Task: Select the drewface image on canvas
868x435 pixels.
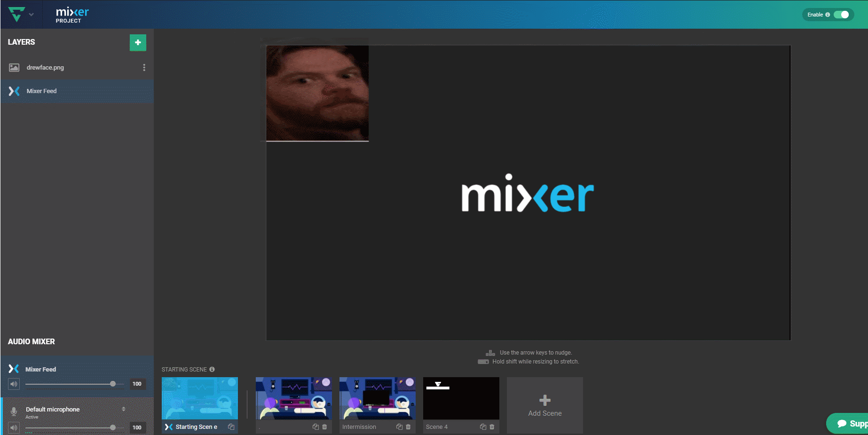Action: coord(317,93)
